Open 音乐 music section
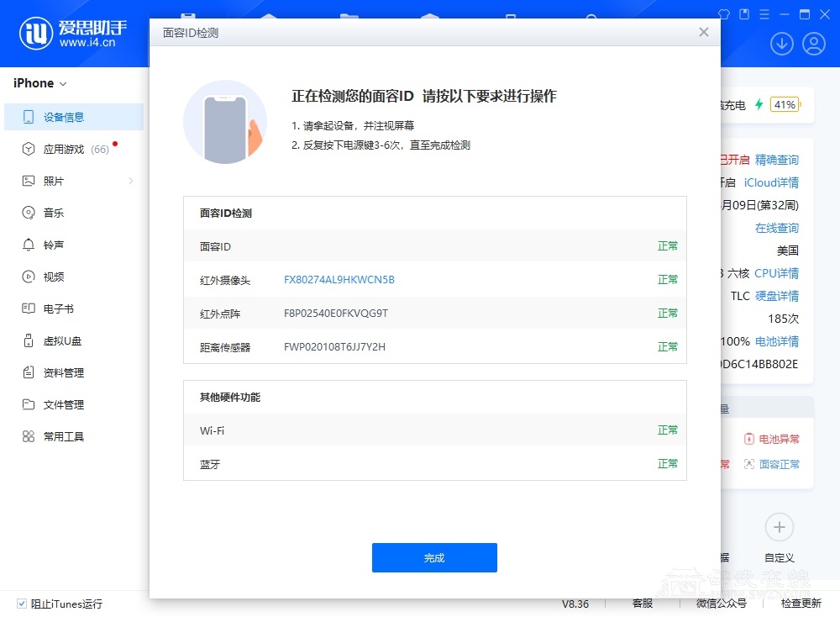Image resolution: width=840 pixels, height=617 pixels. point(54,213)
